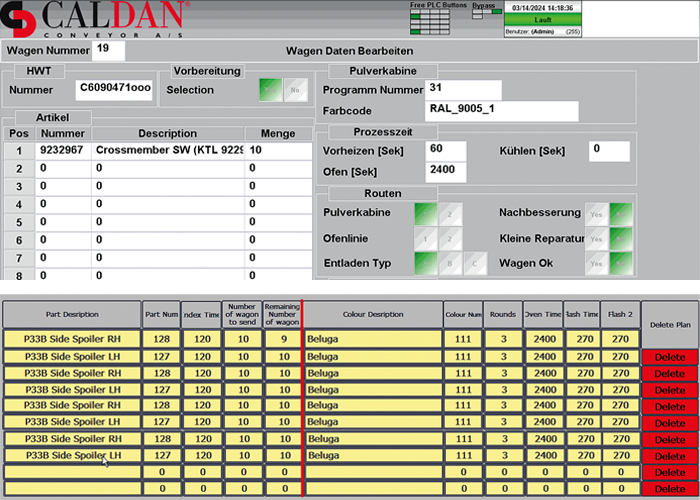Set Wagen Ok to Yes
The height and width of the screenshot is (500, 700).
point(596,264)
